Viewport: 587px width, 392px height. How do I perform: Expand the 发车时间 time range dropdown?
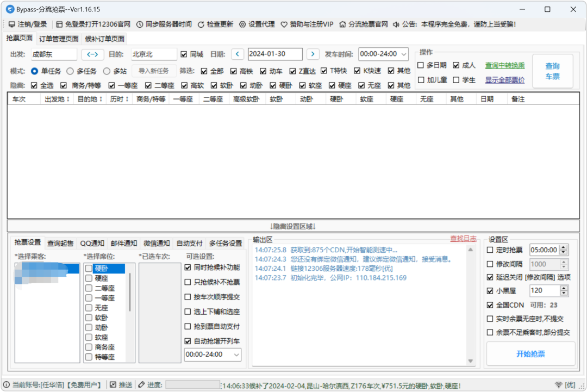(x=403, y=54)
